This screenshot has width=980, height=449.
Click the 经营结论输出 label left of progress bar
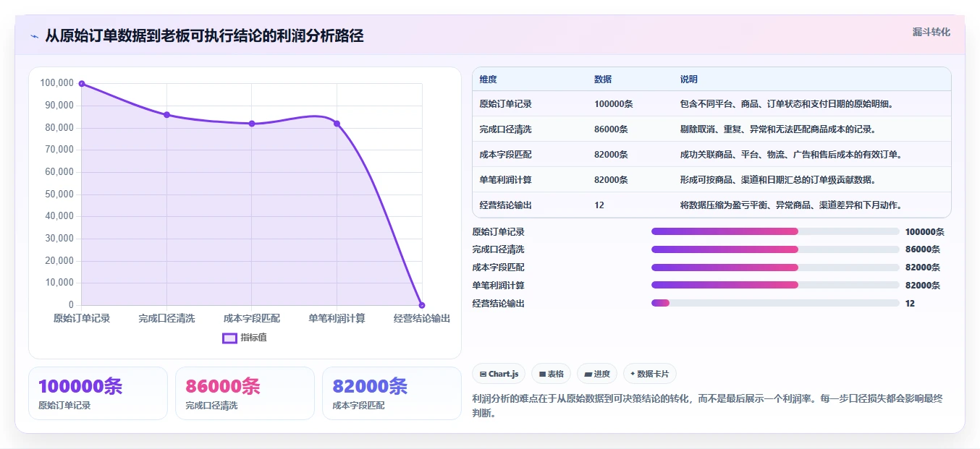[498, 304]
